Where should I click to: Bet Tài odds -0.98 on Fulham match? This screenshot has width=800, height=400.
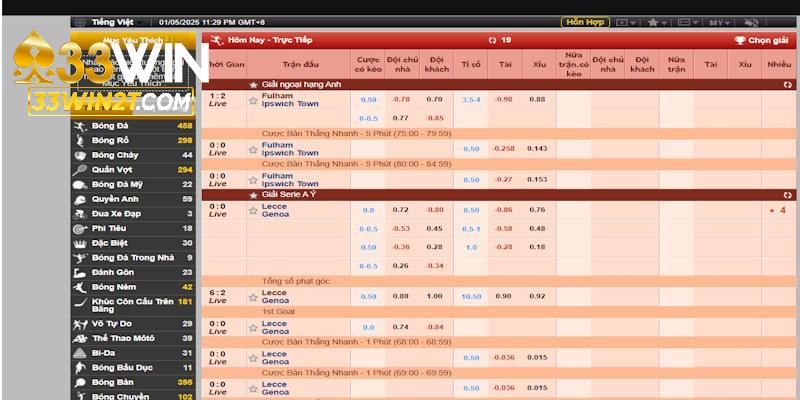pyautogui.click(x=503, y=99)
